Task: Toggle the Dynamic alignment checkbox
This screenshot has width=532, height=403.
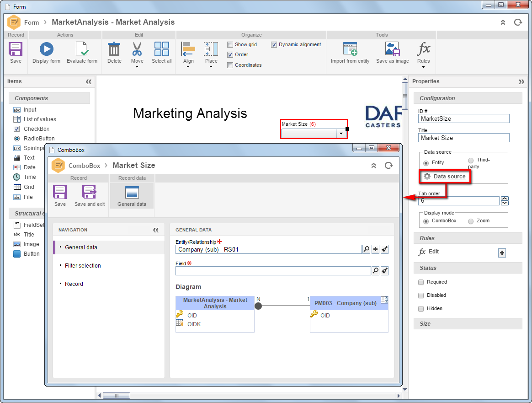Action: click(x=274, y=44)
